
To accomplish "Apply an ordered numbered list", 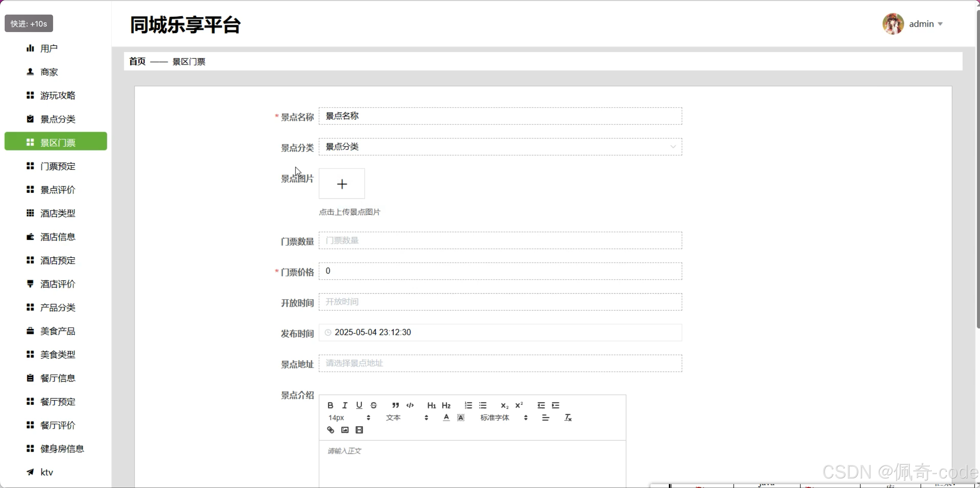I will pos(468,405).
